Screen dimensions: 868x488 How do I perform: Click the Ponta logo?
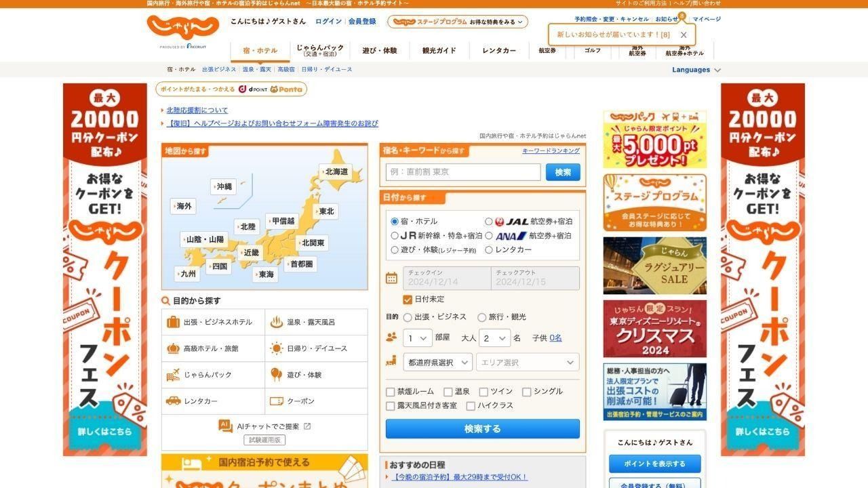tap(286, 89)
